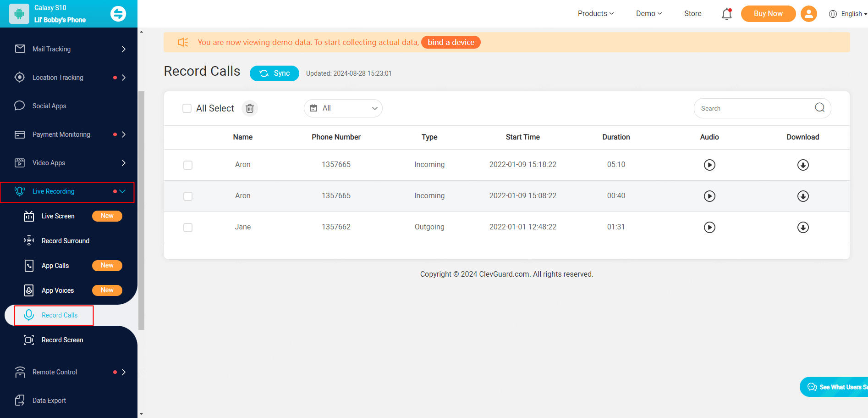Click the Live Screen TV icon
The height and width of the screenshot is (418, 868).
pos(29,216)
